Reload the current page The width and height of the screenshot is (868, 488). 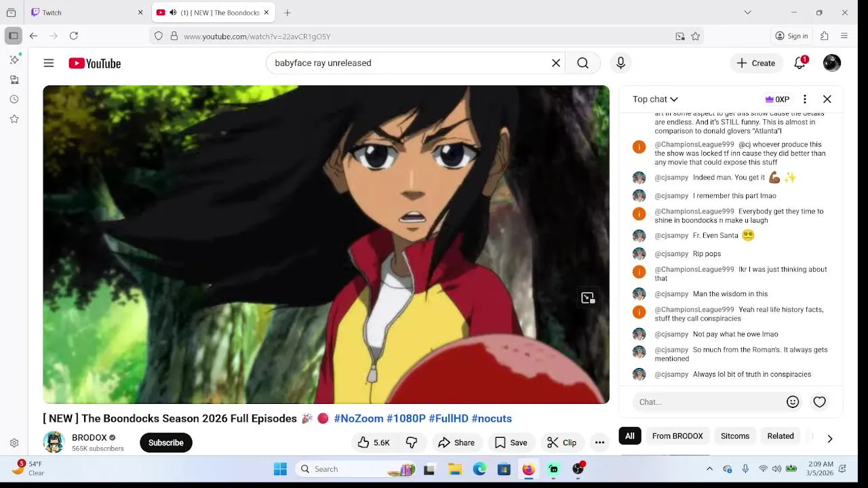pyautogui.click(x=74, y=36)
